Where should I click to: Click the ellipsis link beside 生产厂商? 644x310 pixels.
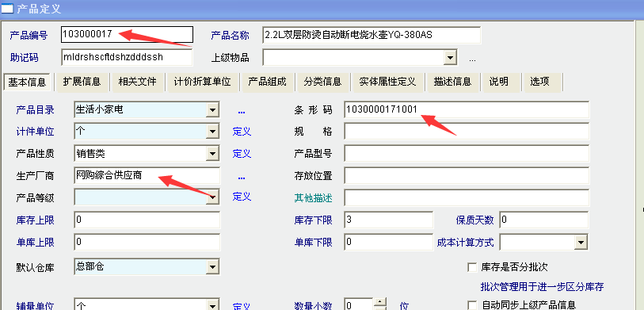(x=242, y=178)
